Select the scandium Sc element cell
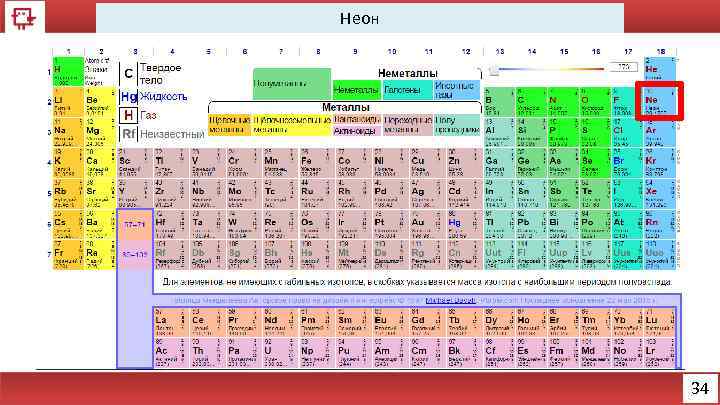The width and height of the screenshot is (720, 405). [x=135, y=163]
